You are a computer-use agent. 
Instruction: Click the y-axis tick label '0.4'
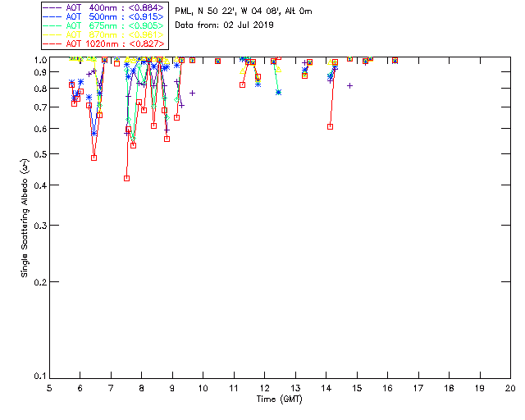(40, 185)
